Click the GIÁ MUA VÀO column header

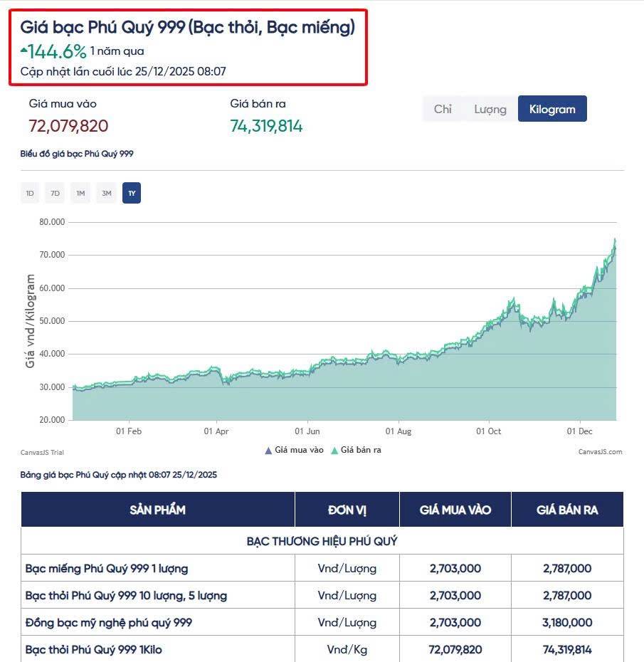point(455,510)
